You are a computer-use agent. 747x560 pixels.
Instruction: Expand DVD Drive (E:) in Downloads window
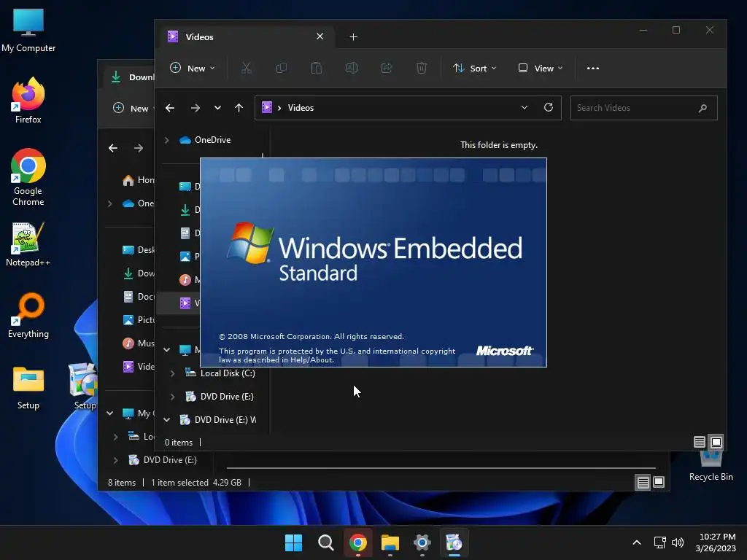point(115,460)
